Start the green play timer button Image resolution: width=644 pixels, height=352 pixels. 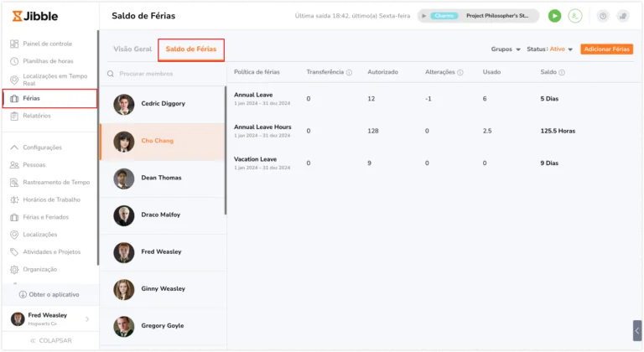coord(554,16)
